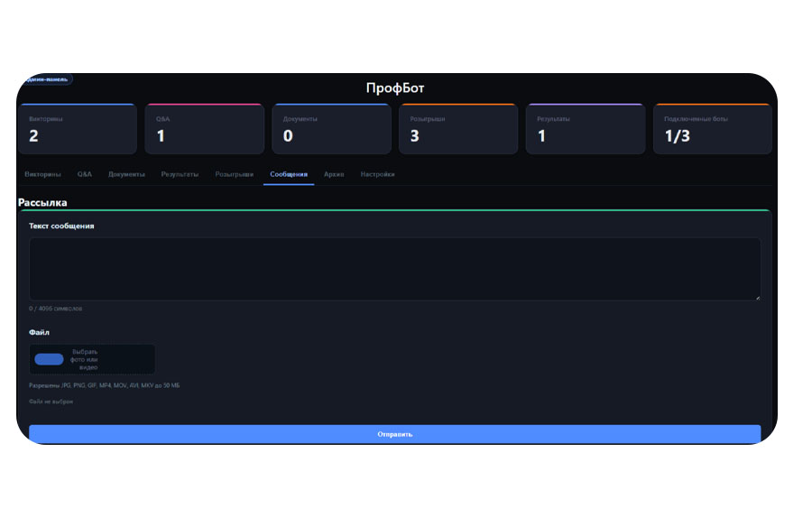Screen dimensions: 812x508
Task: Click the Файл не выбран status text
Action: 51,402
